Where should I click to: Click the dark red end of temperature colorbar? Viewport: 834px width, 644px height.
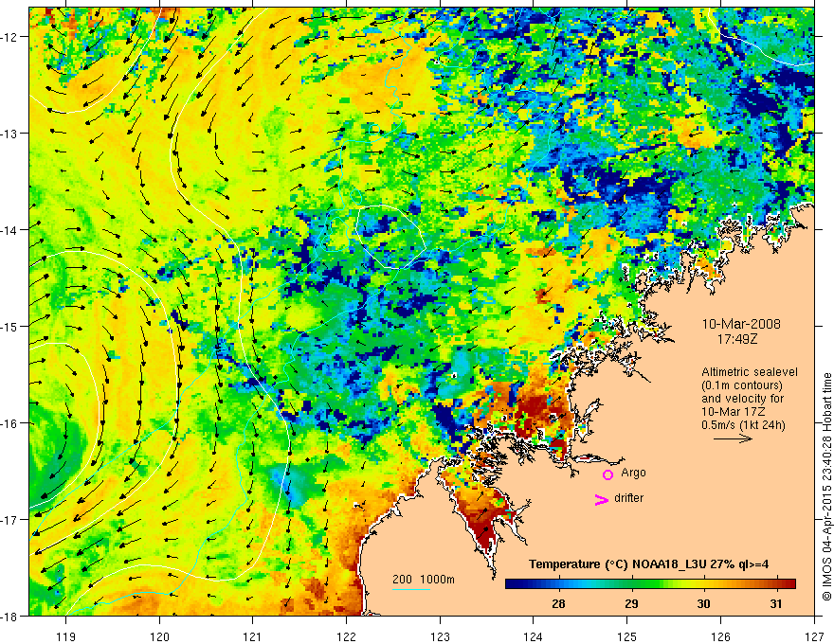tap(789, 583)
